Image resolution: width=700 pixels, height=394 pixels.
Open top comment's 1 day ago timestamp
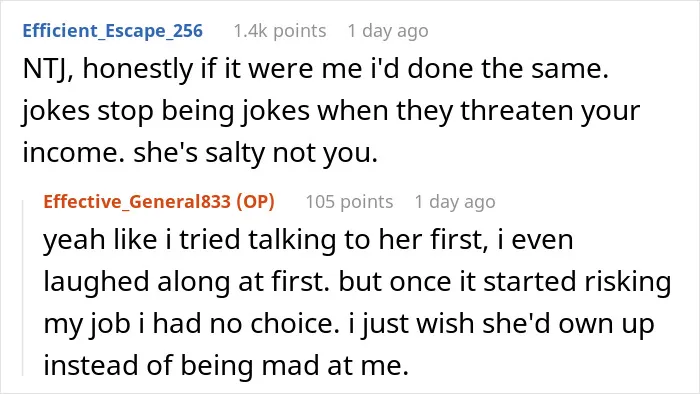click(388, 31)
